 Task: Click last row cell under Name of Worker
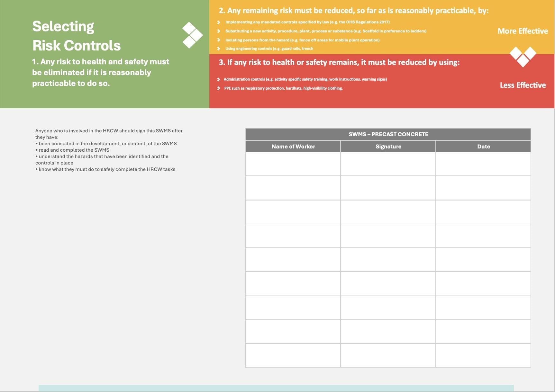293,355
